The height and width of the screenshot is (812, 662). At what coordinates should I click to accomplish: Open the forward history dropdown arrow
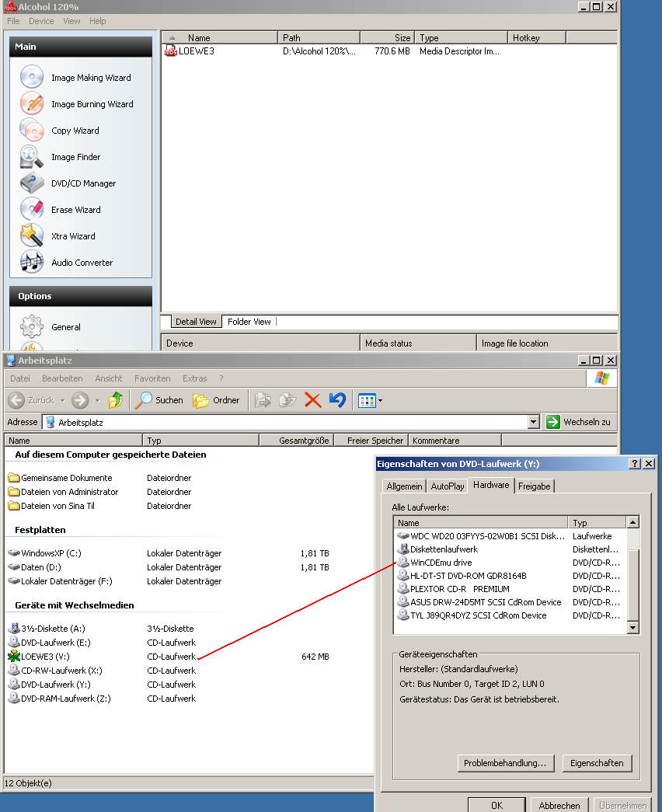[x=97, y=400]
